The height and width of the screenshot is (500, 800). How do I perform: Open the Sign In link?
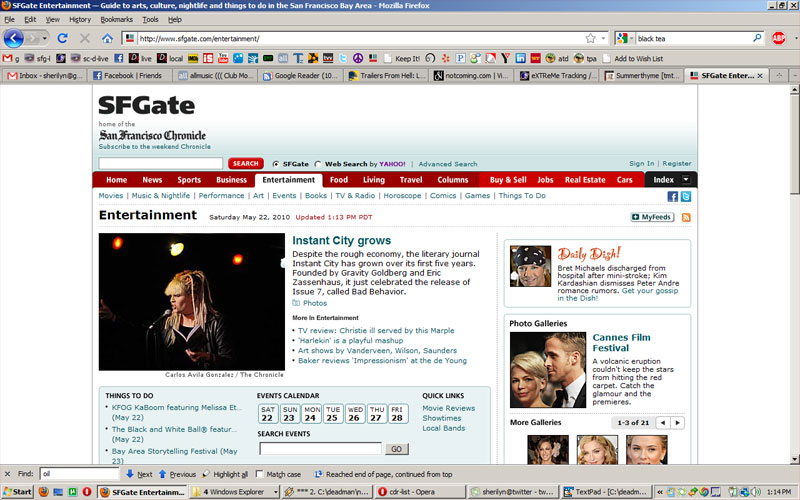coord(641,163)
